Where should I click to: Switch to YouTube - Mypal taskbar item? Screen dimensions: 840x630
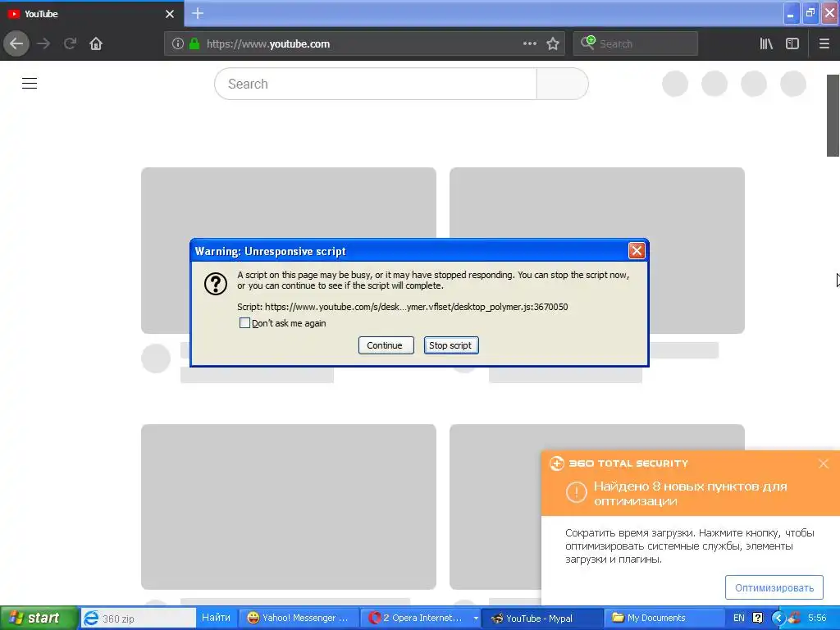click(x=542, y=619)
